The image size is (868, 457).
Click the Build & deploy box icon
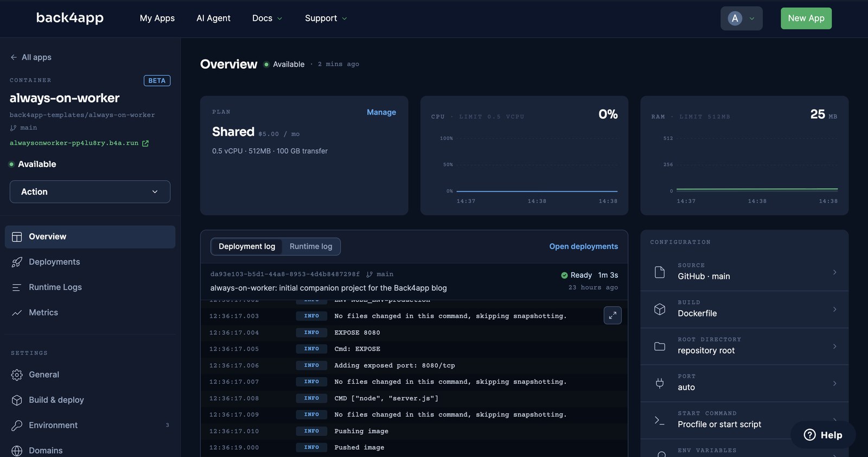pyautogui.click(x=17, y=400)
